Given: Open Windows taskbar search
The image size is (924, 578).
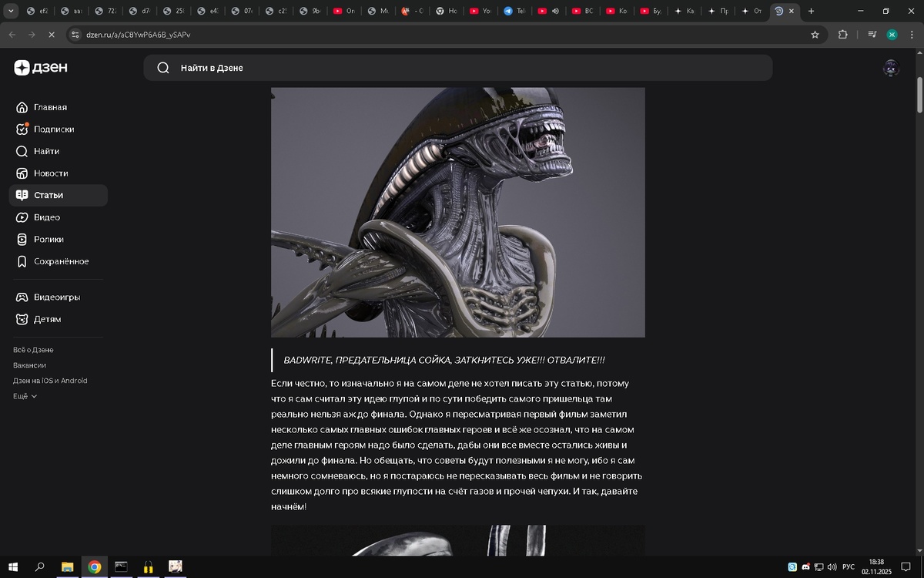Looking at the screenshot, I should (40, 566).
